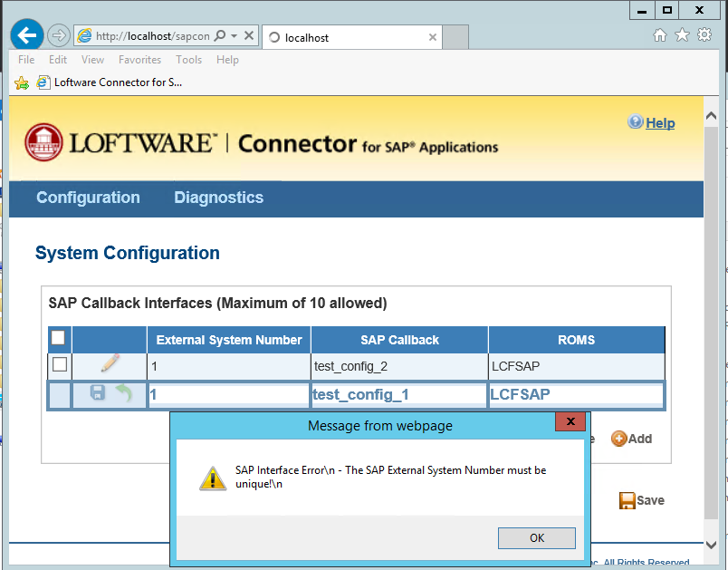Open the browser Home icon
Screen dimensions: 728x570
coord(660,34)
